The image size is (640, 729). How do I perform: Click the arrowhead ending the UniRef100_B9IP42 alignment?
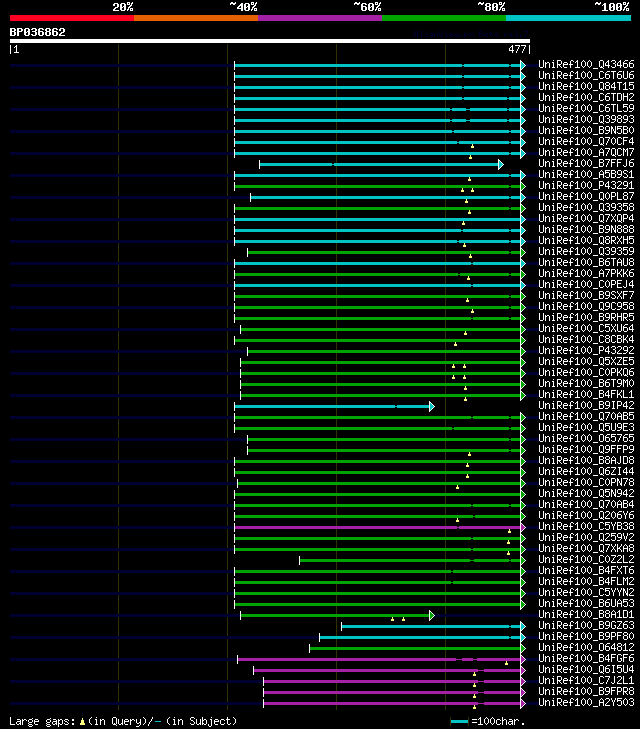pos(432,407)
